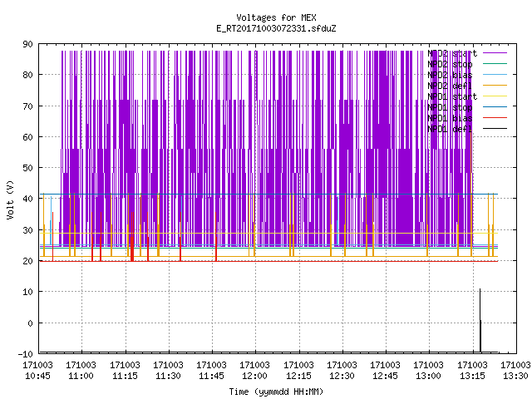532x399 pixels.
Task: Click the NPD1 stop legend entry
Action: (450, 107)
